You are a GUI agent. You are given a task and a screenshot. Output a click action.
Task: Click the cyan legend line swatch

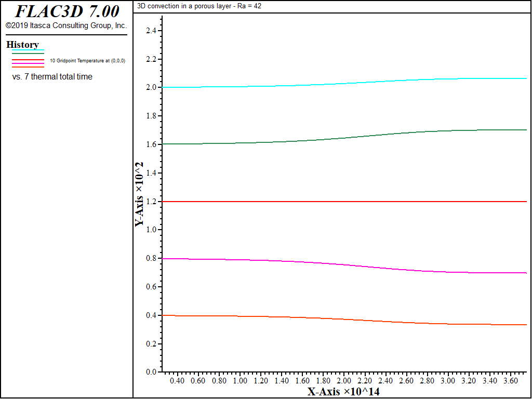point(28,50)
